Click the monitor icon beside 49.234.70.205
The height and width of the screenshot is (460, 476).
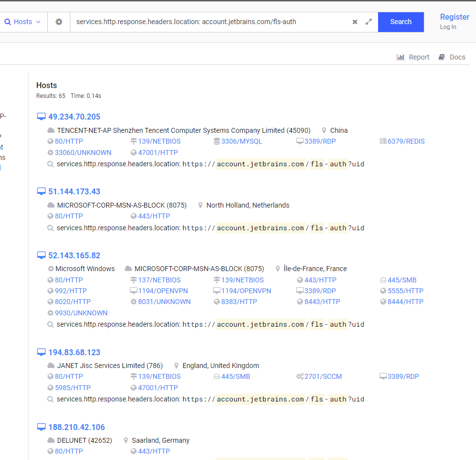(x=41, y=117)
